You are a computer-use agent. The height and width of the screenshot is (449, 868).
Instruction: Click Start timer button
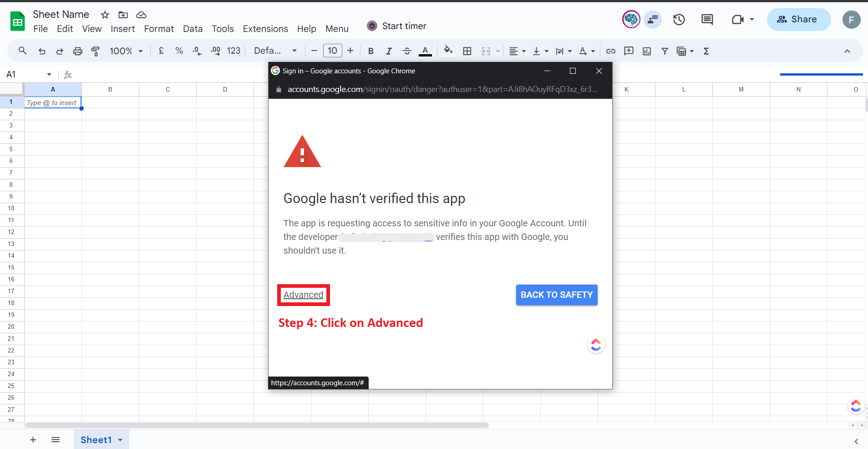coord(396,26)
